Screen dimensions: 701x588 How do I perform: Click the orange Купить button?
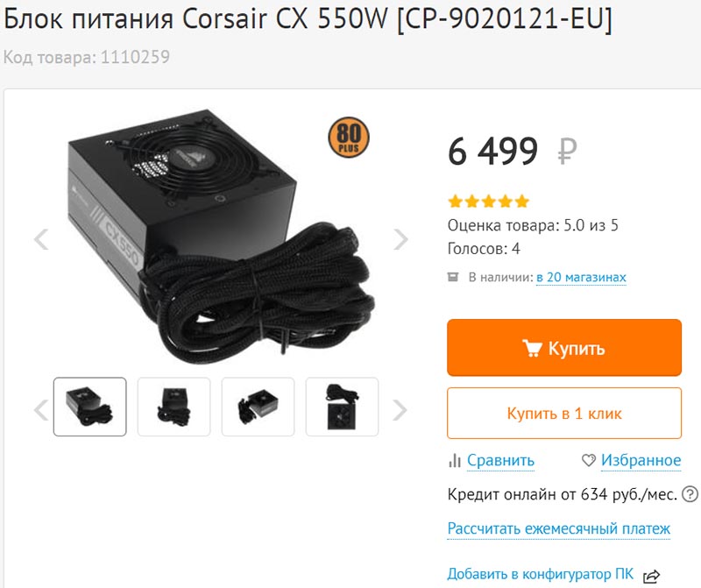tap(564, 347)
